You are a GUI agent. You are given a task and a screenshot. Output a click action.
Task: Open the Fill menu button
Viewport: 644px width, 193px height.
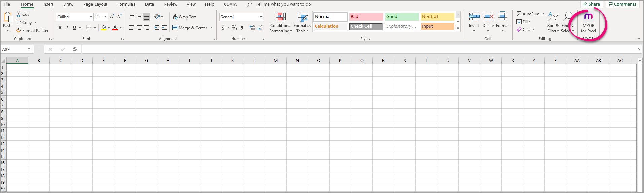pos(524,22)
